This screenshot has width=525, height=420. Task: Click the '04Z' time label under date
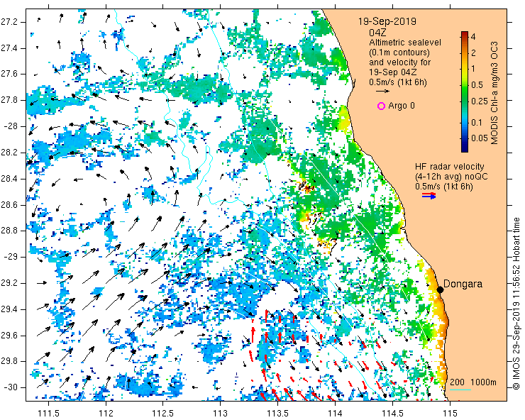coord(377,33)
